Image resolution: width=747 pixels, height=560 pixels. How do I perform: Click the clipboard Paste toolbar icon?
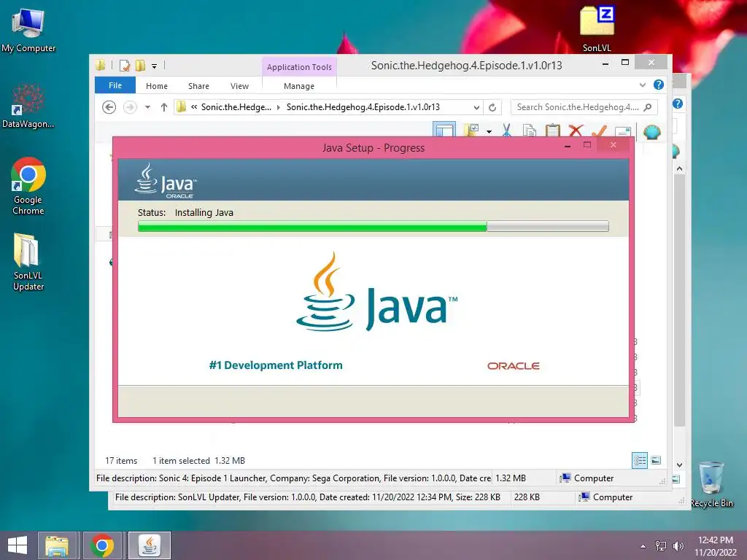pyautogui.click(x=552, y=131)
